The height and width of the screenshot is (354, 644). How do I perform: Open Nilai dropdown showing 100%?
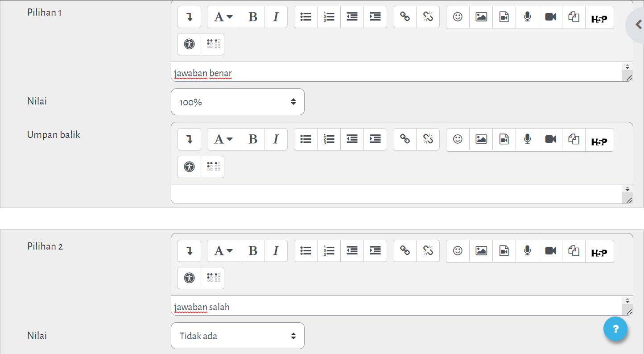[x=237, y=102]
